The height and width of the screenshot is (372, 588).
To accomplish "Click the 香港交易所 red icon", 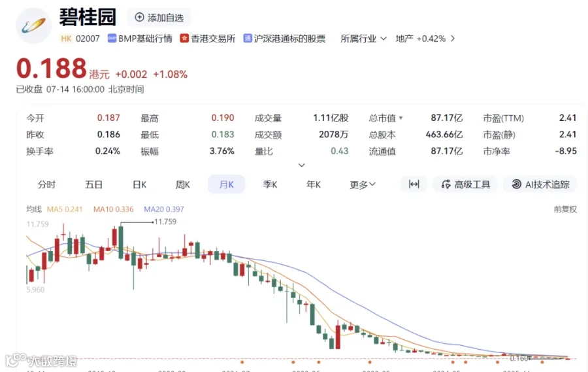I will click(184, 39).
